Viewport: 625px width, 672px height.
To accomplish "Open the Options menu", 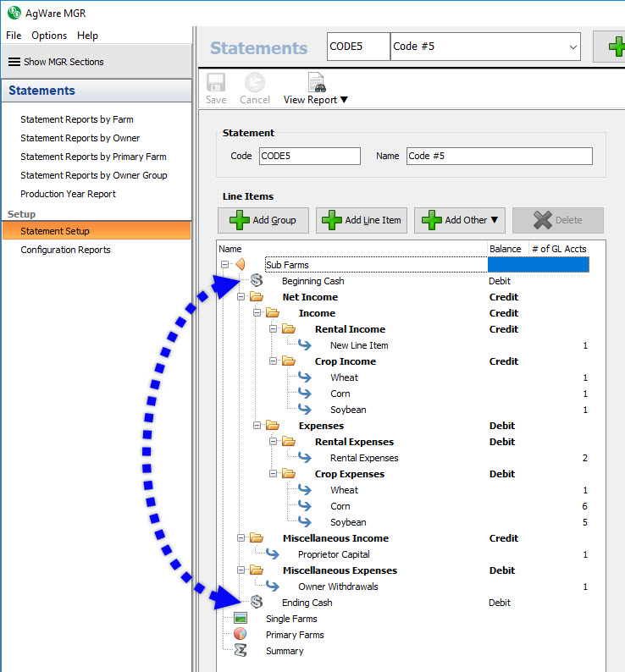I will [49, 36].
